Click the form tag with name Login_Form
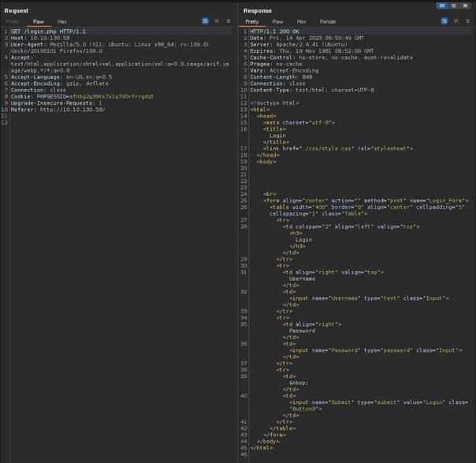The height and width of the screenshot is (463, 476). (x=366, y=201)
